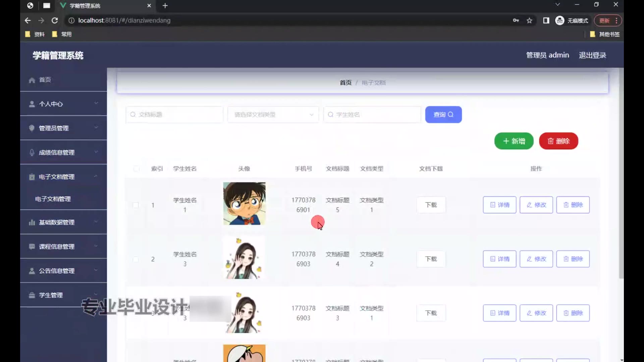Click the red 删除 batch button
Image resolution: width=644 pixels, height=362 pixels.
click(x=558, y=141)
